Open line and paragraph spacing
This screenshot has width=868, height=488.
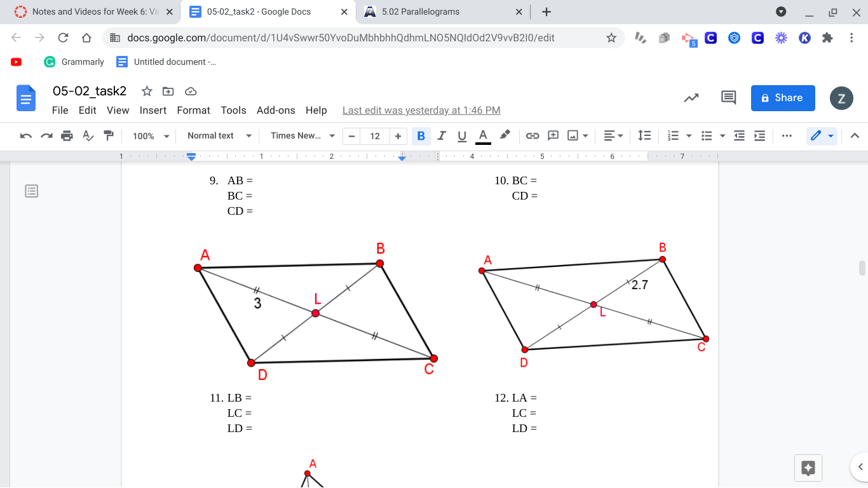click(644, 135)
